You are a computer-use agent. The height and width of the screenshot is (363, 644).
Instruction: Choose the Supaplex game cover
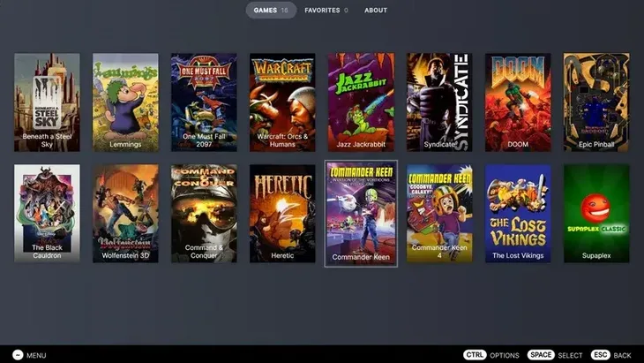[x=596, y=214]
